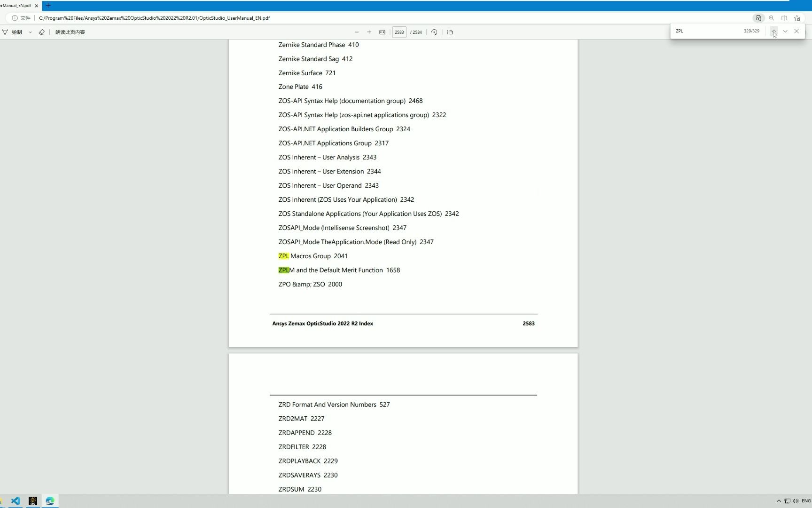Expand the draw tool options dropdown
The image size is (812, 508).
click(30, 32)
